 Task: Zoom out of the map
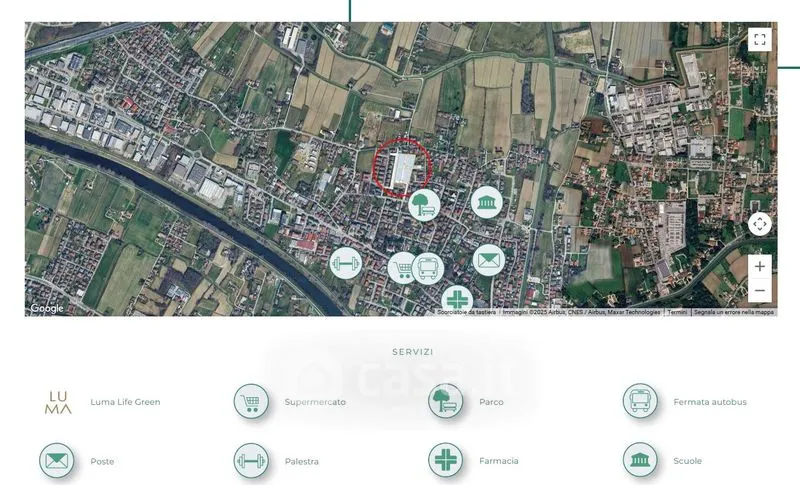coord(759,291)
